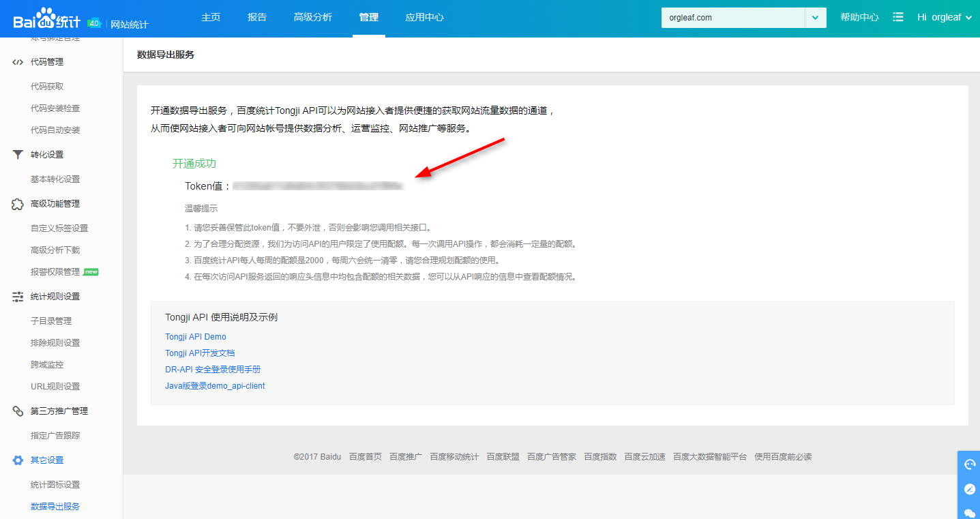The height and width of the screenshot is (519, 980).
Task: Open the Tongji API Demo link
Action: coord(196,337)
